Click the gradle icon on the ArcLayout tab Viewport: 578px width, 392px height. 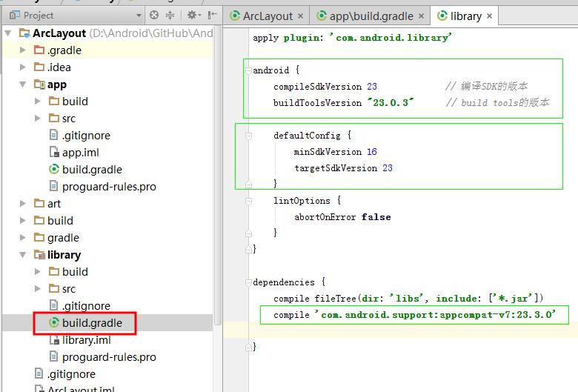pyautogui.click(x=234, y=16)
